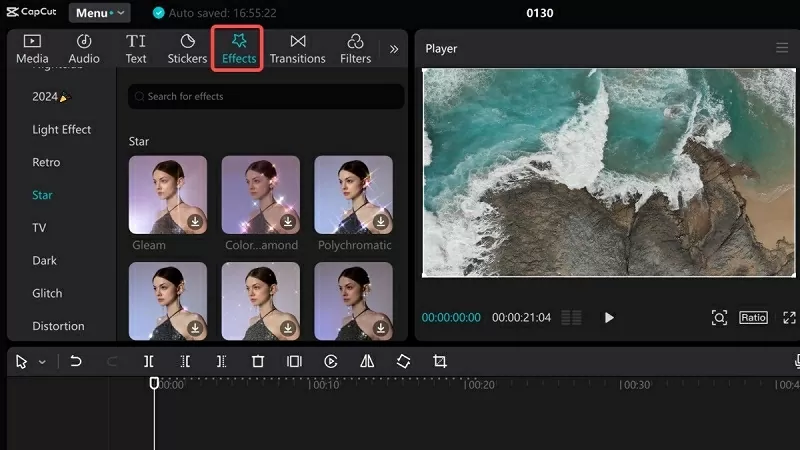Play the video in the player
This screenshot has width=800, height=450.
609,317
